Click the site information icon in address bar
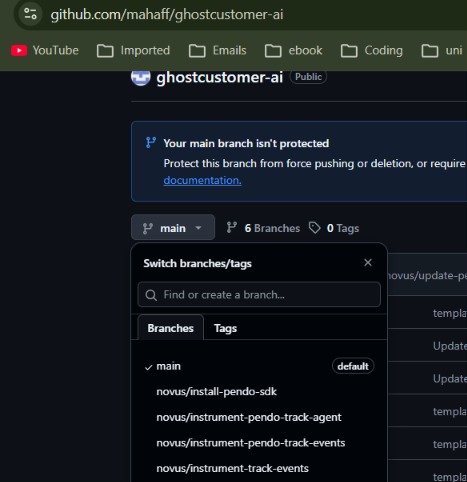Image resolution: width=467 pixels, height=482 pixels. (30, 14)
